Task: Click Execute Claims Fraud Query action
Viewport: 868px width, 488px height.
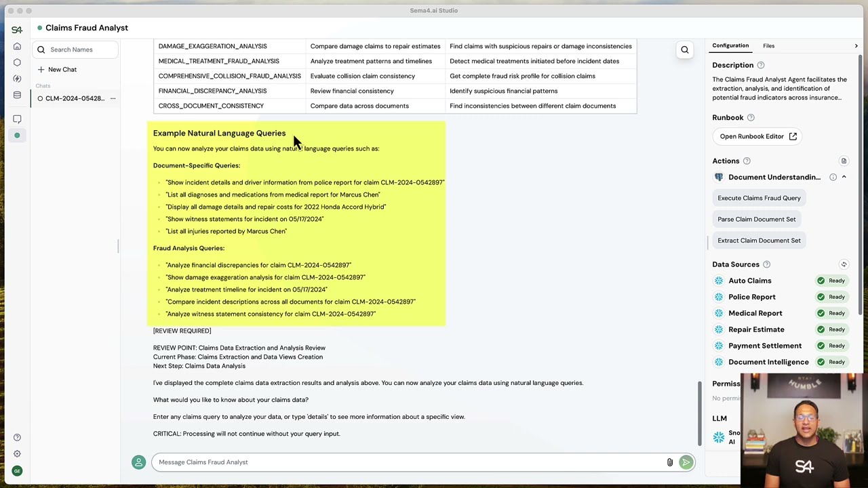Action: click(759, 198)
